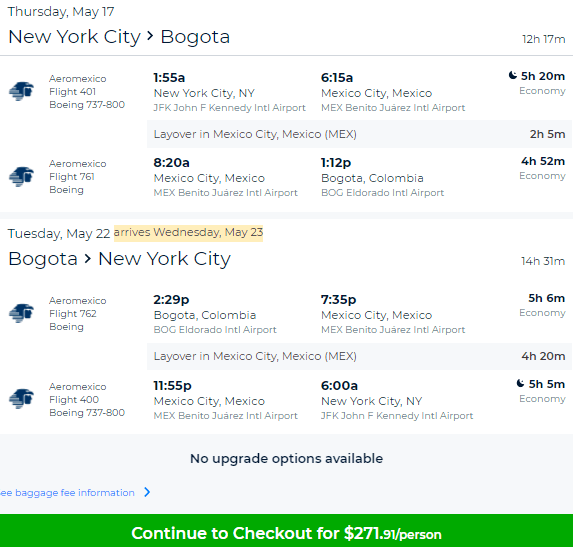Select the Bogota > New York City heading
This screenshot has width=573, height=547.
[x=119, y=259]
